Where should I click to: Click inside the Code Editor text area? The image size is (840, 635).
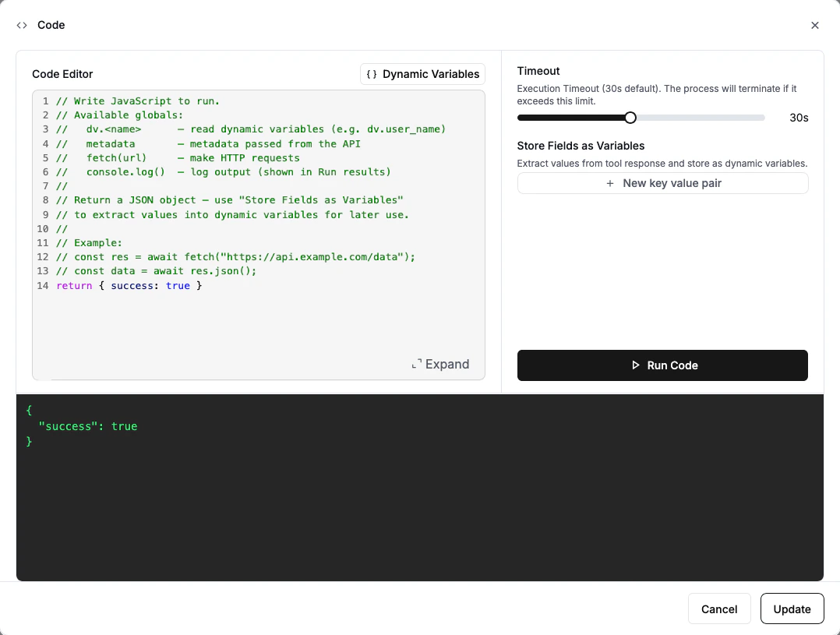click(257, 319)
